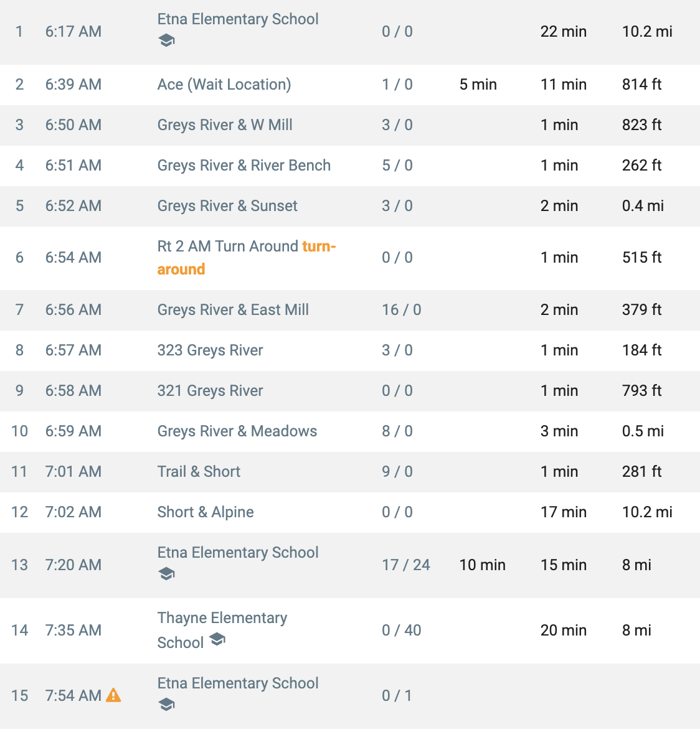The height and width of the screenshot is (732, 700).
Task: Click the Rt 2 AM Turn Around stop
Action: tap(228, 246)
